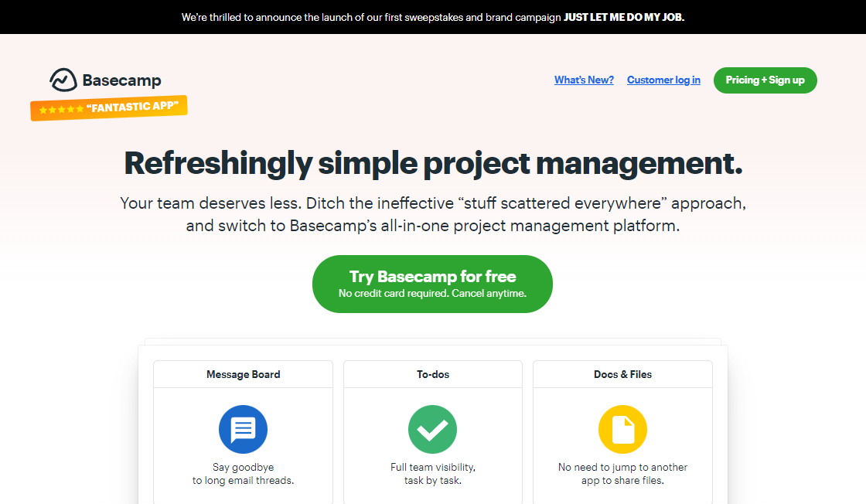Viewport: 866px width, 504px height.
Task: Select the Docs & Files card title
Action: pyautogui.click(x=622, y=374)
